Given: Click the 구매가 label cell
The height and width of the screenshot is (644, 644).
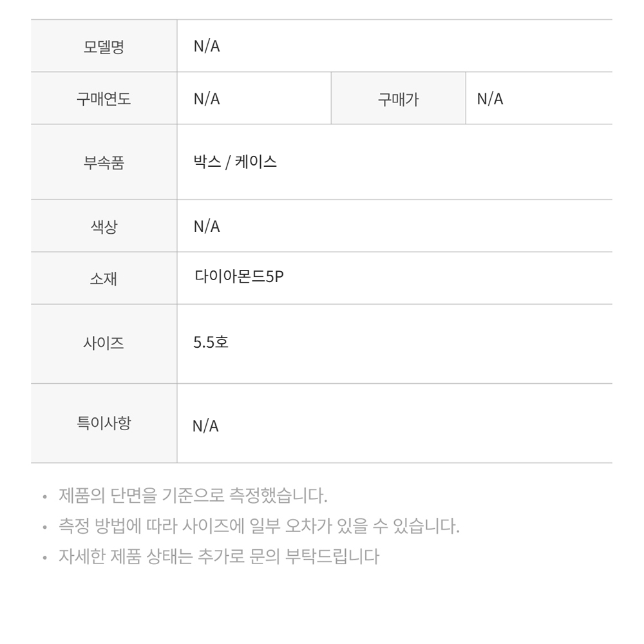Looking at the screenshot, I should pyautogui.click(x=399, y=99).
